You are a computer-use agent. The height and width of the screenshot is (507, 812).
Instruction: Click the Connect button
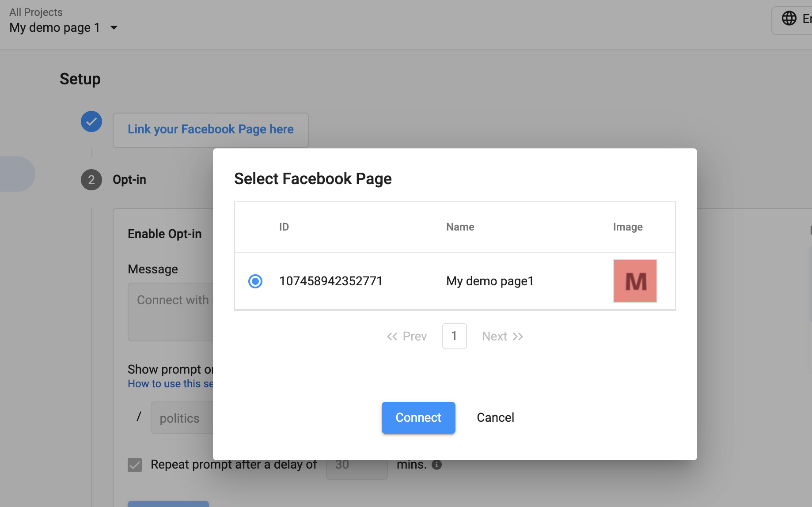[418, 417]
